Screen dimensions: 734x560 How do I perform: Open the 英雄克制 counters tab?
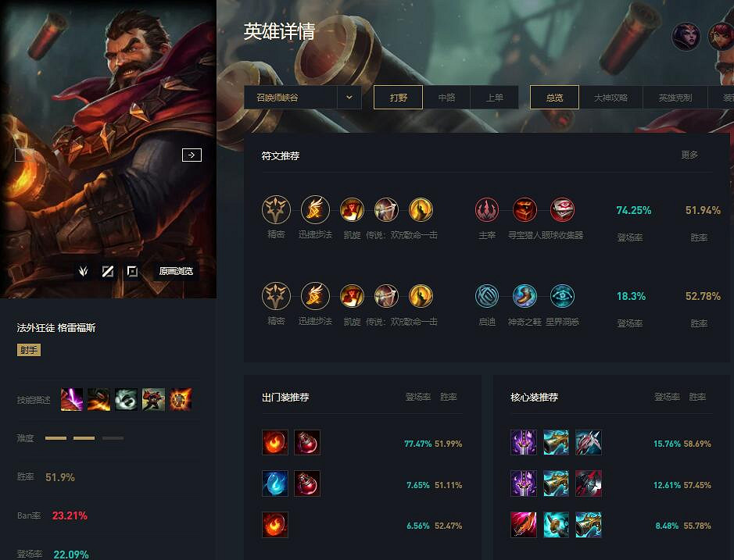pos(675,98)
